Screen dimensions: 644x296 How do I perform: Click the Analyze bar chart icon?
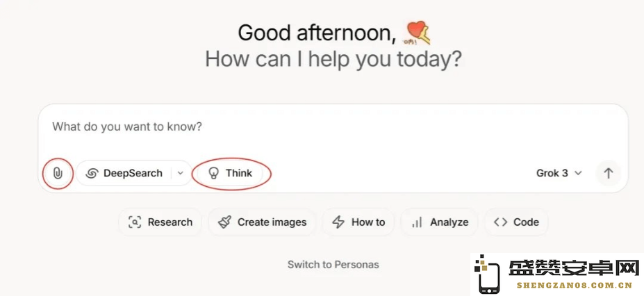(417, 222)
